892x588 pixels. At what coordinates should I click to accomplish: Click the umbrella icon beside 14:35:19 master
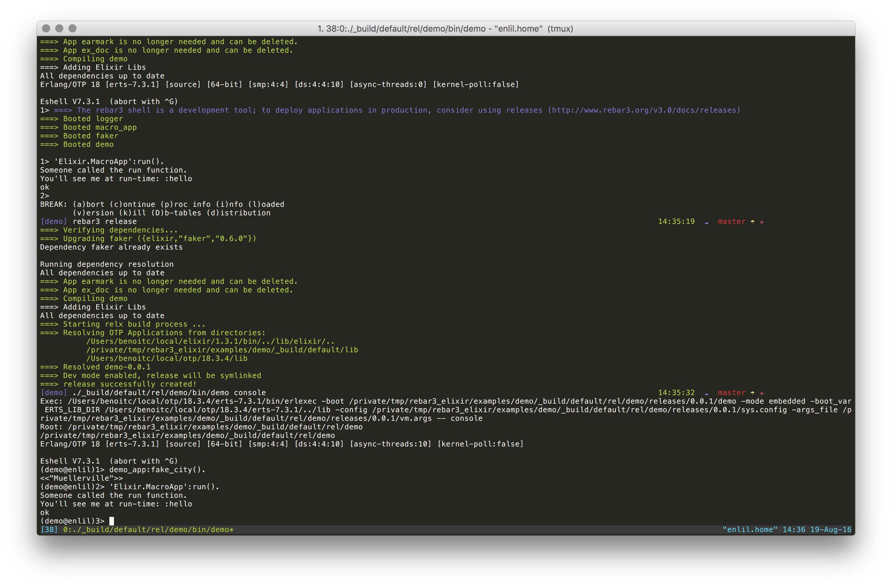[x=752, y=222]
